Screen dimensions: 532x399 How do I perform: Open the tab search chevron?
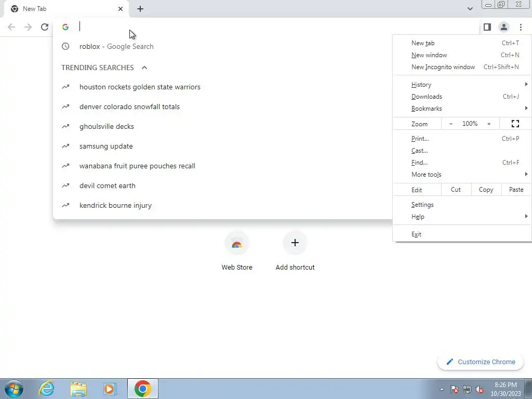pyautogui.click(x=470, y=9)
